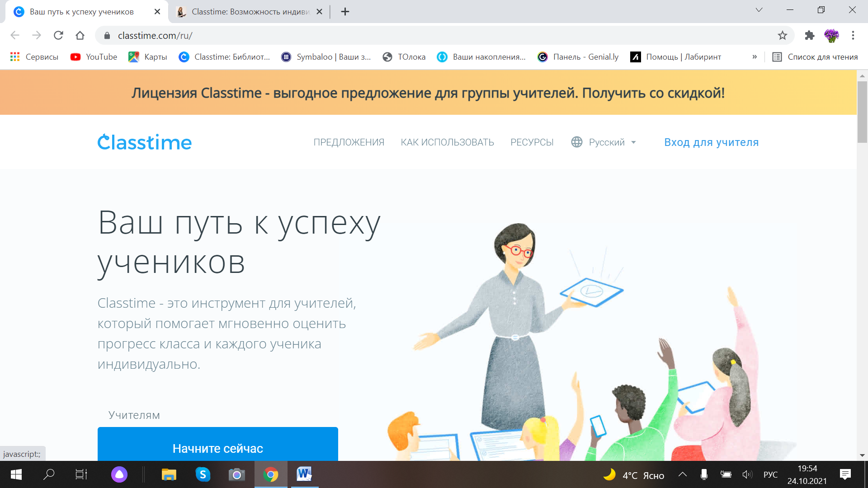868x488 pixels.
Task: Open the Symbaloo bookmark
Action: click(x=326, y=57)
